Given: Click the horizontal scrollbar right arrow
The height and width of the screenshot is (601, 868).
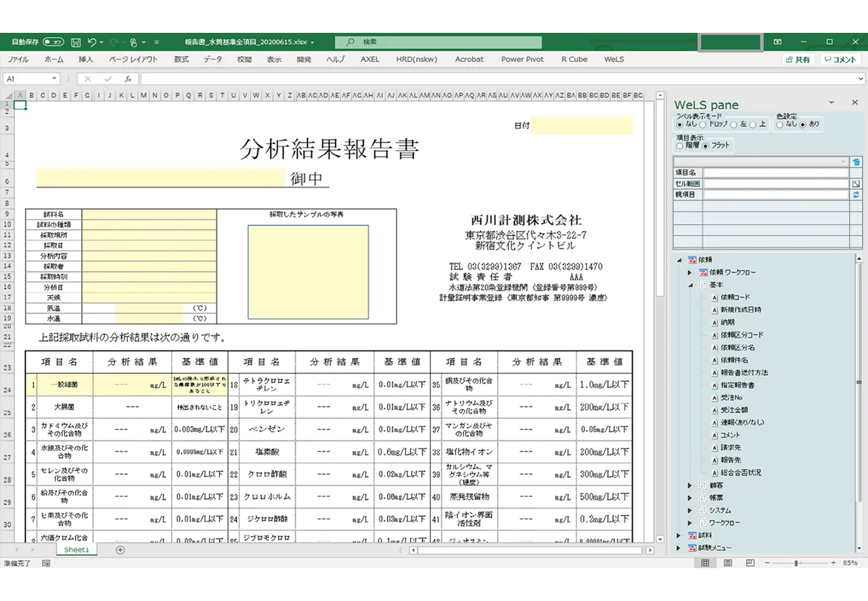Looking at the screenshot, I should (650, 550).
